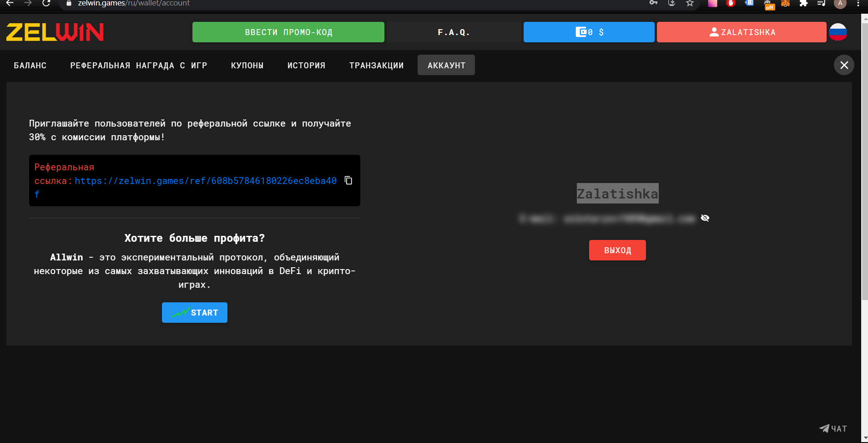Click the heading 'Хотите больше профита?'

(195, 238)
